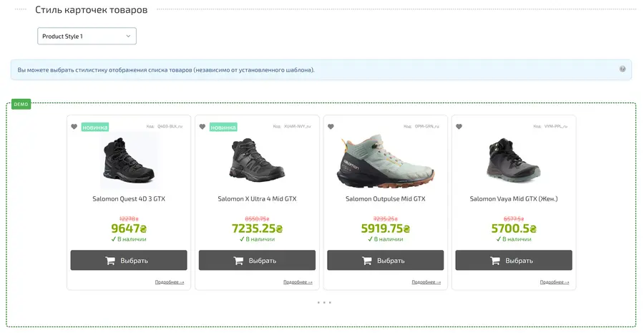Click the crossed-out old price 6577.5₴
This screenshot has height=333, width=644.
pyautogui.click(x=514, y=219)
